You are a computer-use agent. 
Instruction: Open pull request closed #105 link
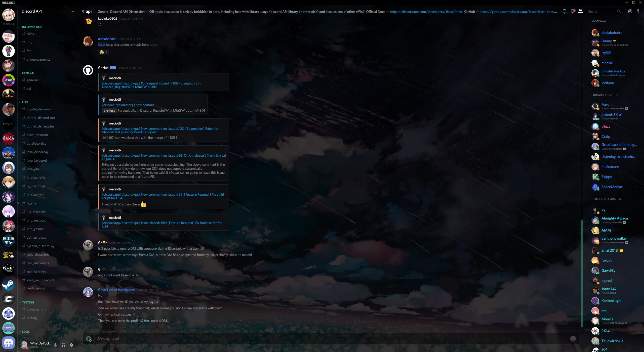click(151, 85)
